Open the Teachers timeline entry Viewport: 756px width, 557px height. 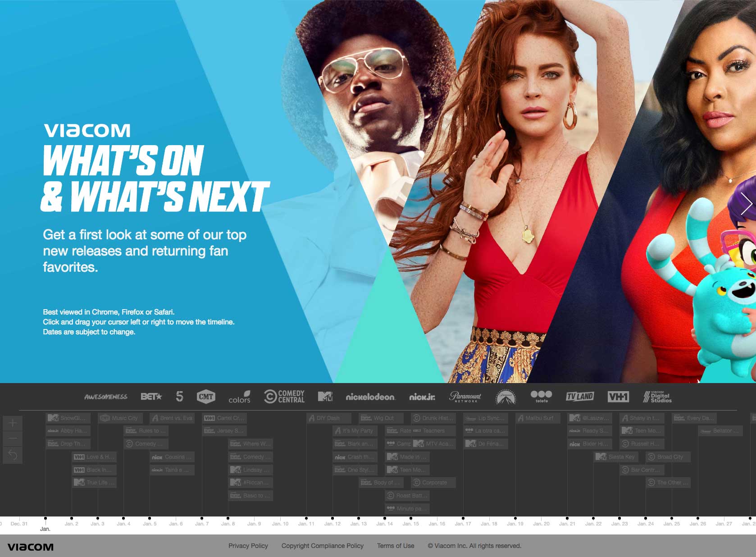(433, 431)
